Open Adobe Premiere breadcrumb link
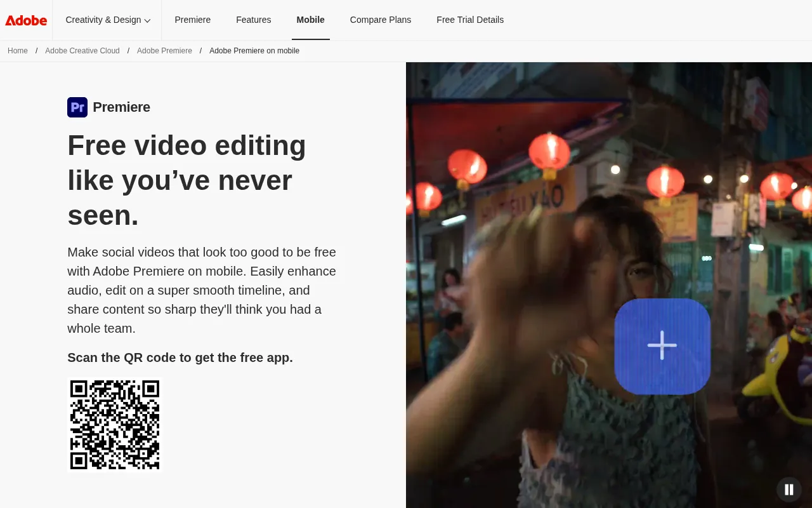812x508 pixels. click(164, 51)
